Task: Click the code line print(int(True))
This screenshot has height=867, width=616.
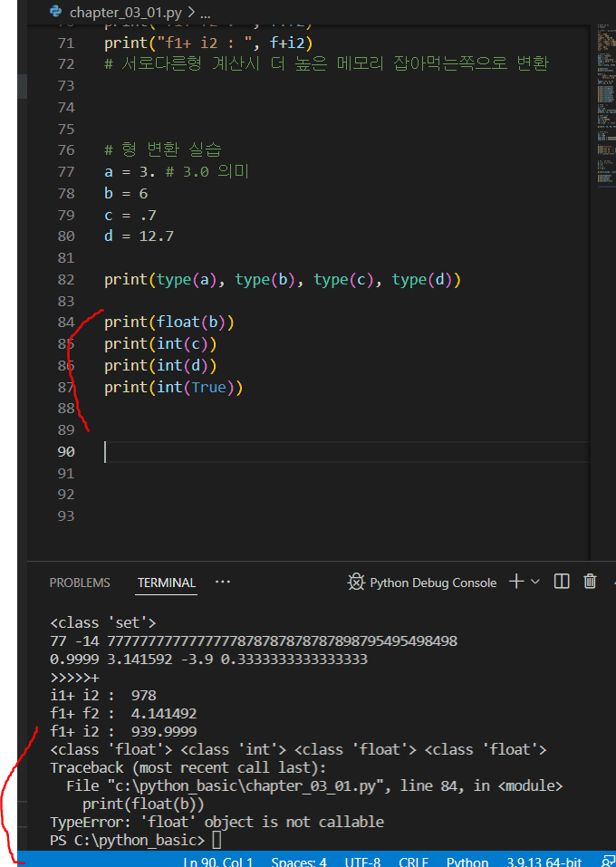Action: [x=174, y=387]
